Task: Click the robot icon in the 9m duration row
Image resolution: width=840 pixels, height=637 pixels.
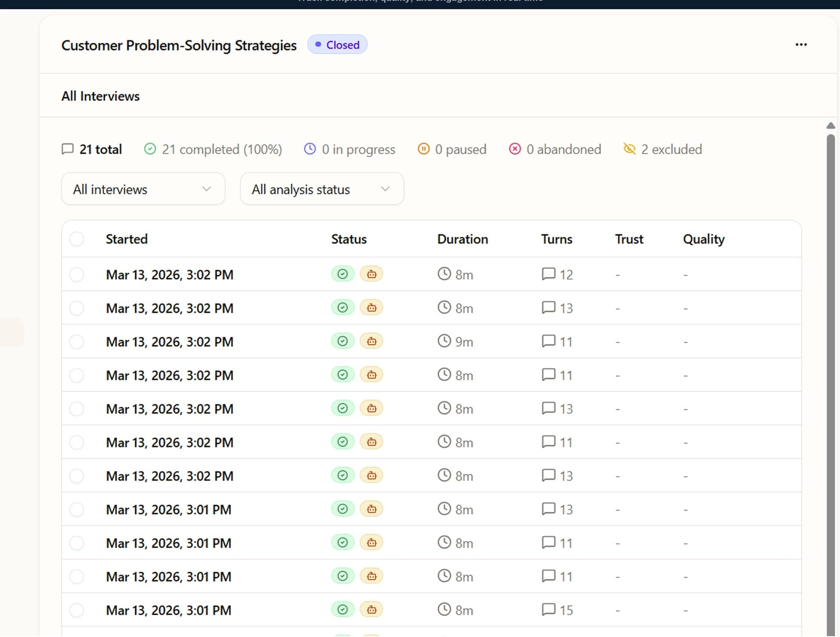Action: 371,341
